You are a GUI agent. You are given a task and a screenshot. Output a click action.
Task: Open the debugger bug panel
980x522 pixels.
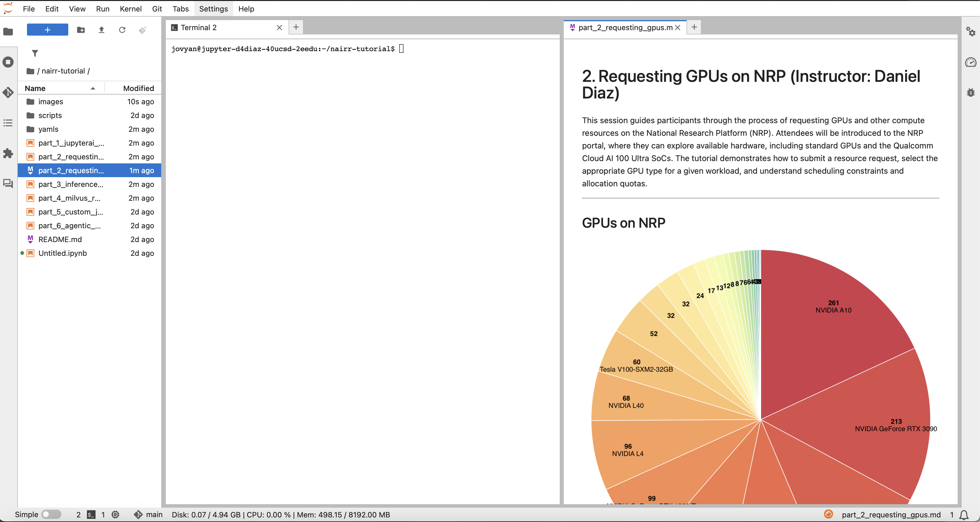coord(971,92)
